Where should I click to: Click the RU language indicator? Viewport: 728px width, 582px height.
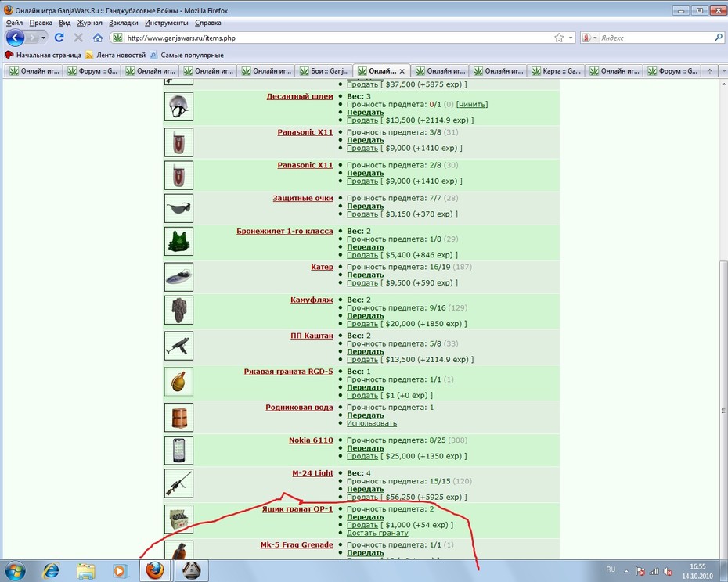click(611, 569)
